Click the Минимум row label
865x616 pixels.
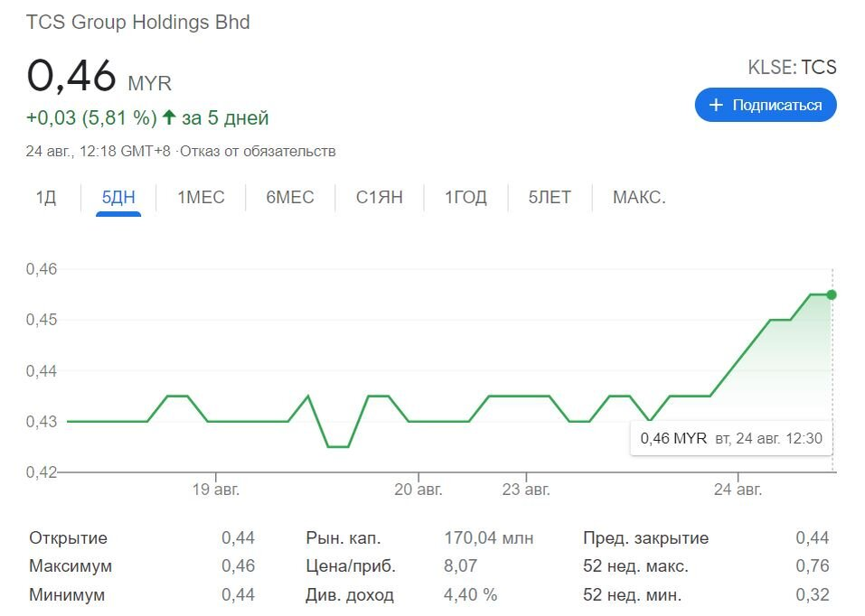67,595
